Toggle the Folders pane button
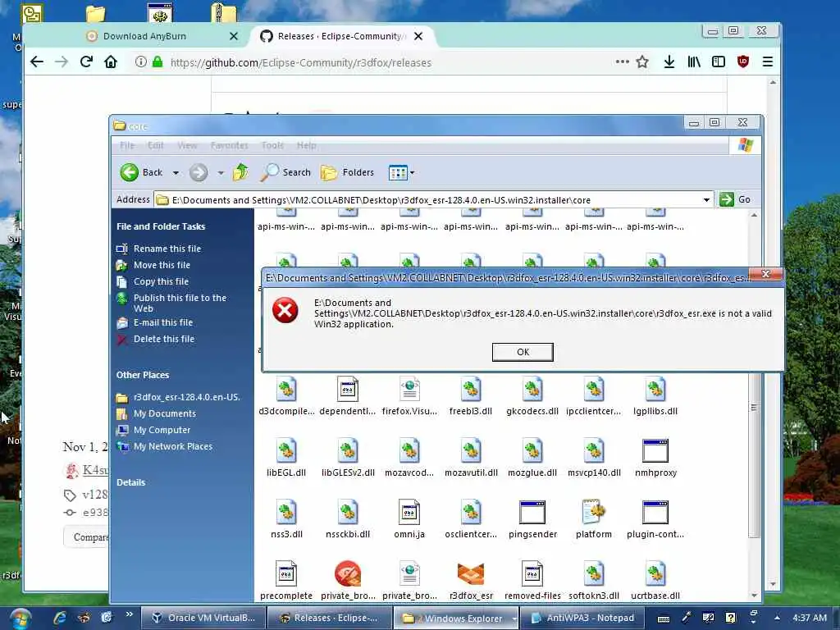840x630 pixels. coord(347,172)
